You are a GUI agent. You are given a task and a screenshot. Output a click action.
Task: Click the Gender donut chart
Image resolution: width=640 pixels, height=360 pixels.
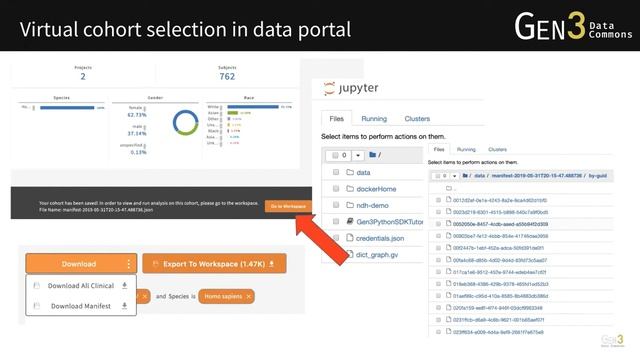tap(185, 122)
